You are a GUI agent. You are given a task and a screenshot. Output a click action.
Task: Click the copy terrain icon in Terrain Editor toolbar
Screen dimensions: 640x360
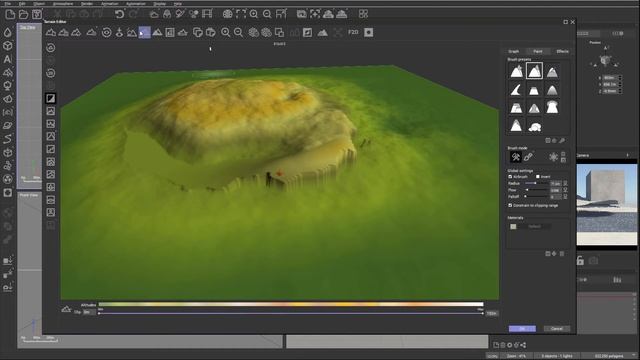(x=198, y=32)
